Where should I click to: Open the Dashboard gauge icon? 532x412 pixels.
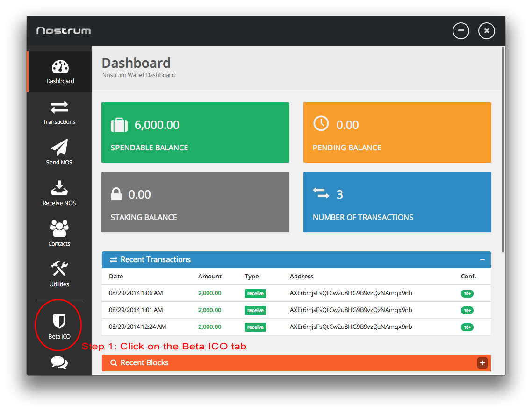(60, 66)
